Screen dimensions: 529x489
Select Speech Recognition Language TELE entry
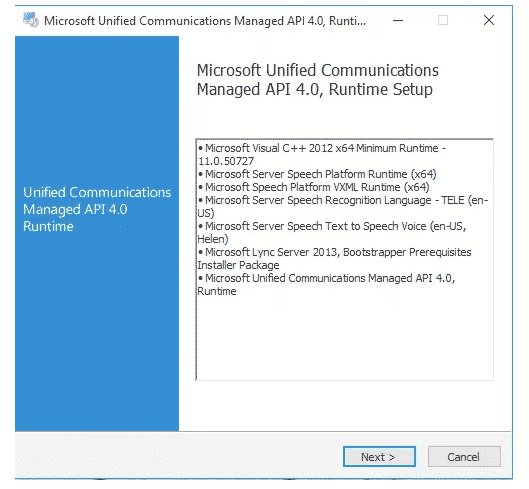click(343, 207)
